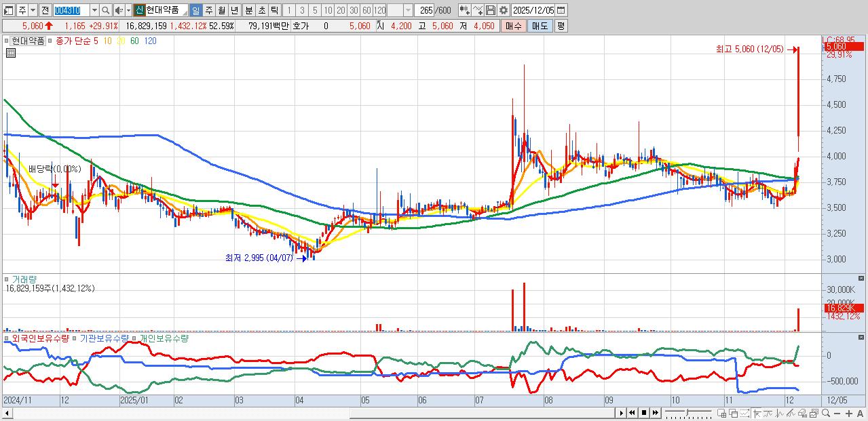Click the add chart pane icon
Image resolution: width=868 pixels, height=421 pixels.
point(721,414)
